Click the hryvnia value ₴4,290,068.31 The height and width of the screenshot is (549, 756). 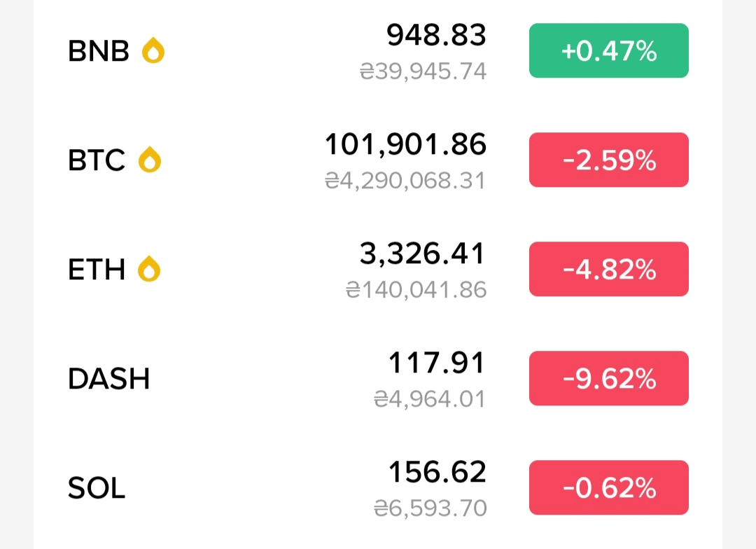405,181
